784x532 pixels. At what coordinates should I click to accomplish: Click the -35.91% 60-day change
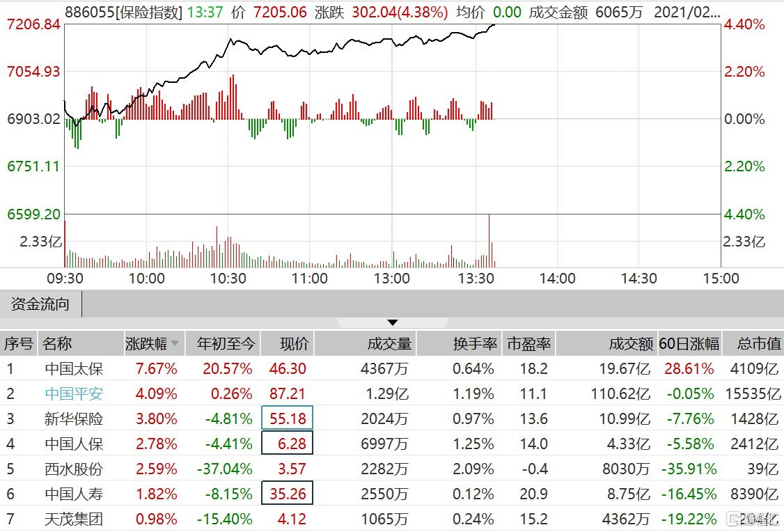689,469
